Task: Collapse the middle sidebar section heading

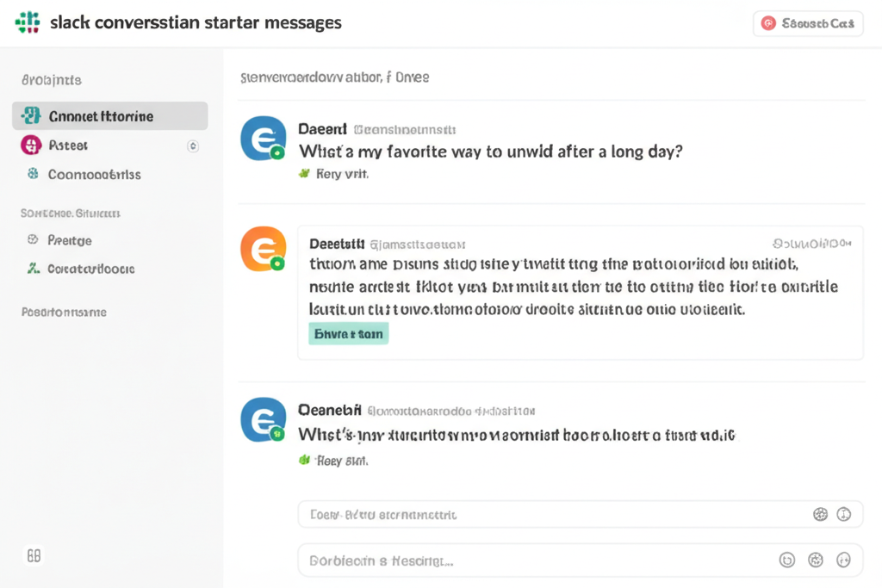Action: 70,212
